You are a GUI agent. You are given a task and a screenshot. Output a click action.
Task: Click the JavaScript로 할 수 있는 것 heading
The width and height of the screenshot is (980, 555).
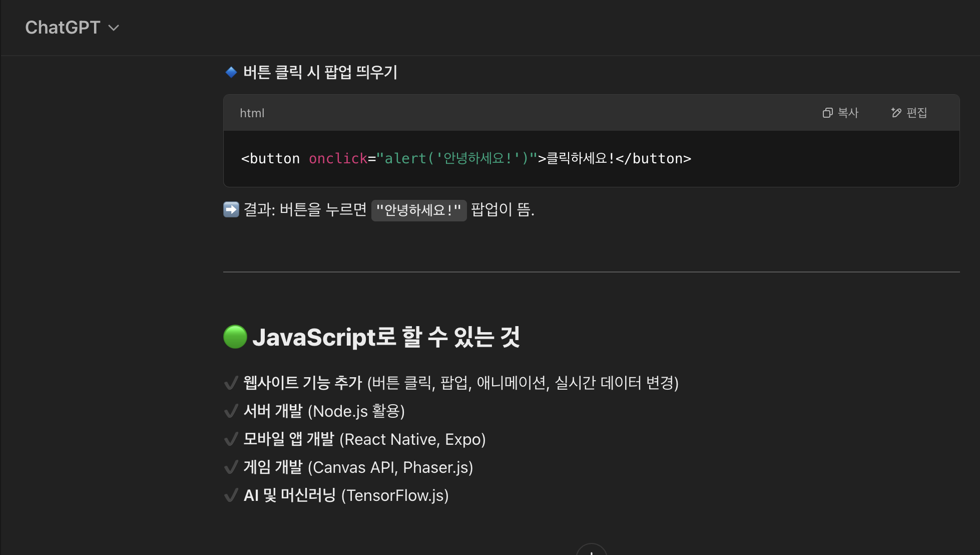click(x=385, y=337)
